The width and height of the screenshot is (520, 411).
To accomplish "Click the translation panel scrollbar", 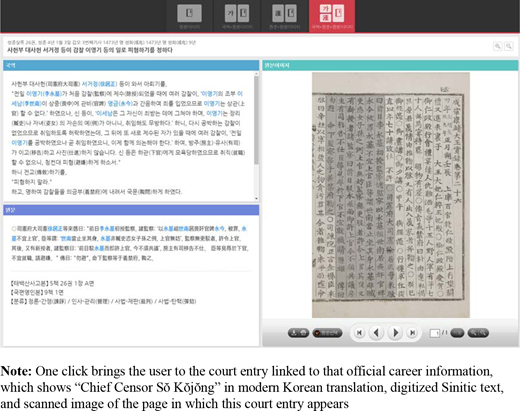I will (256, 136).
